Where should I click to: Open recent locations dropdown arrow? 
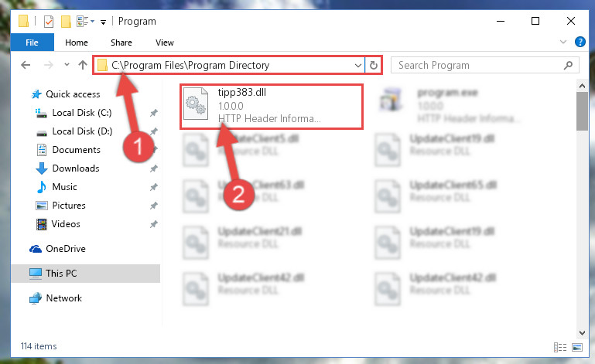coord(67,65)
